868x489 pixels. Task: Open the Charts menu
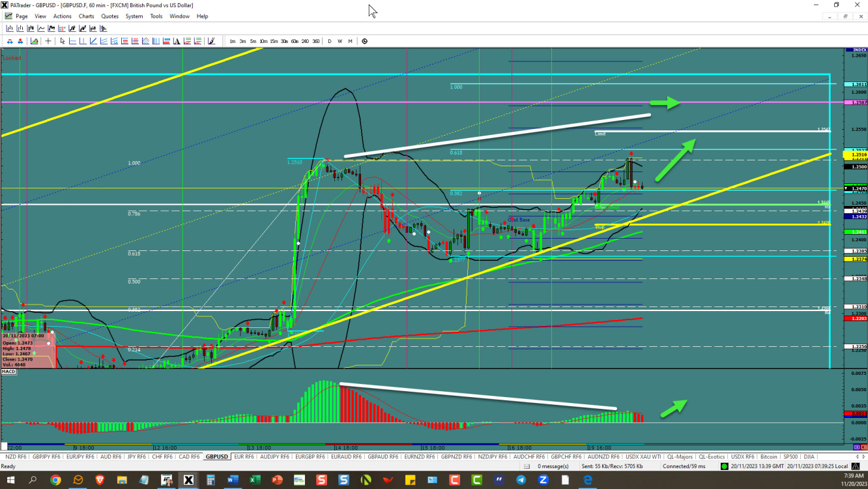[x=86, y=16]
